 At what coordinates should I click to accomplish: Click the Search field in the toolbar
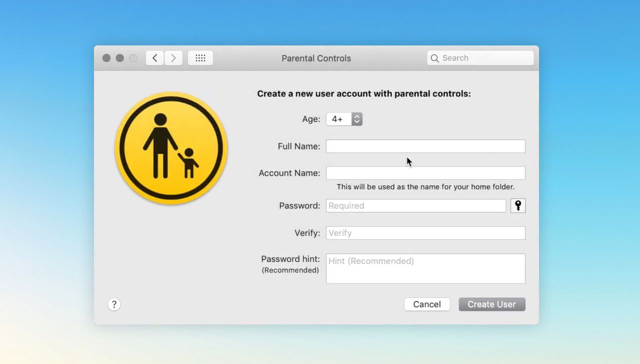pyautogui.click(x=480, y=58)
